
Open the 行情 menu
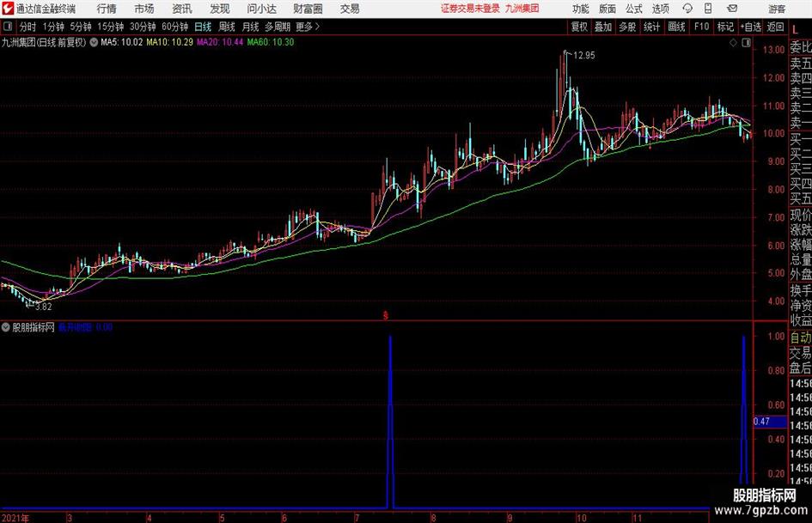click(107, 9)
